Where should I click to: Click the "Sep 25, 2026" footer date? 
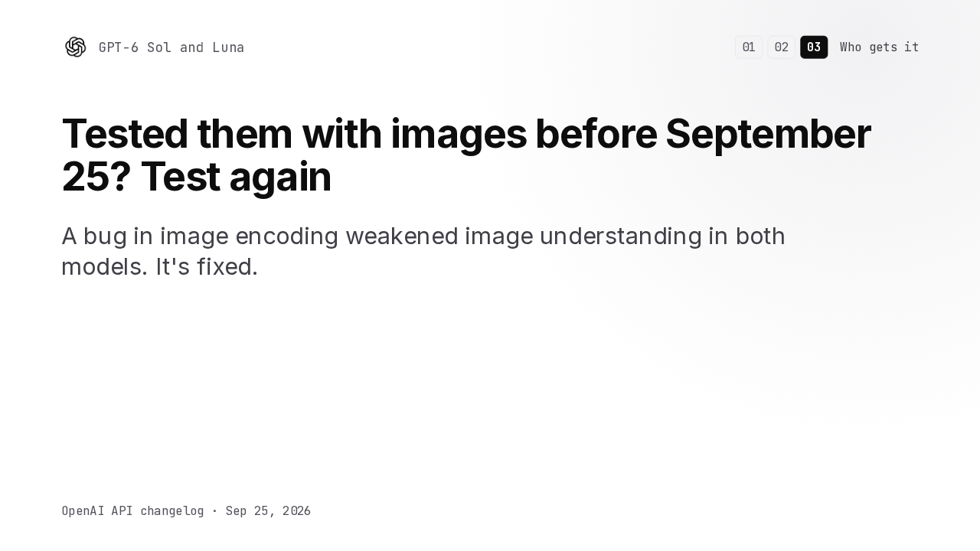click(268, 510)
